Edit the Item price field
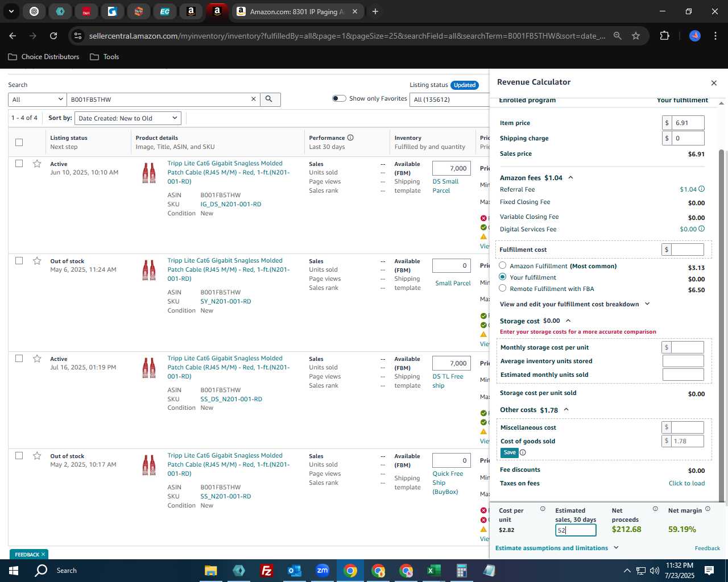728x582 pixels. (688, 123)
